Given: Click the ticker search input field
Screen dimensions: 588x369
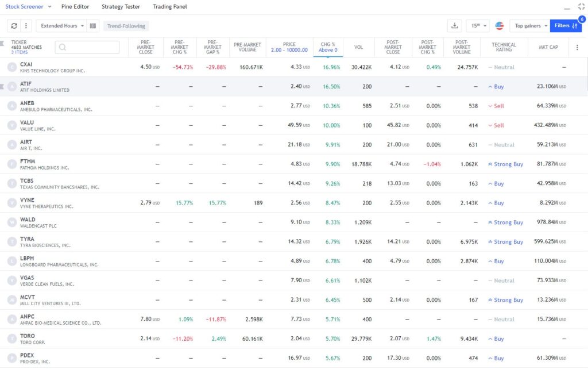Looking at the screenshot, I should [x=86, y=47].
